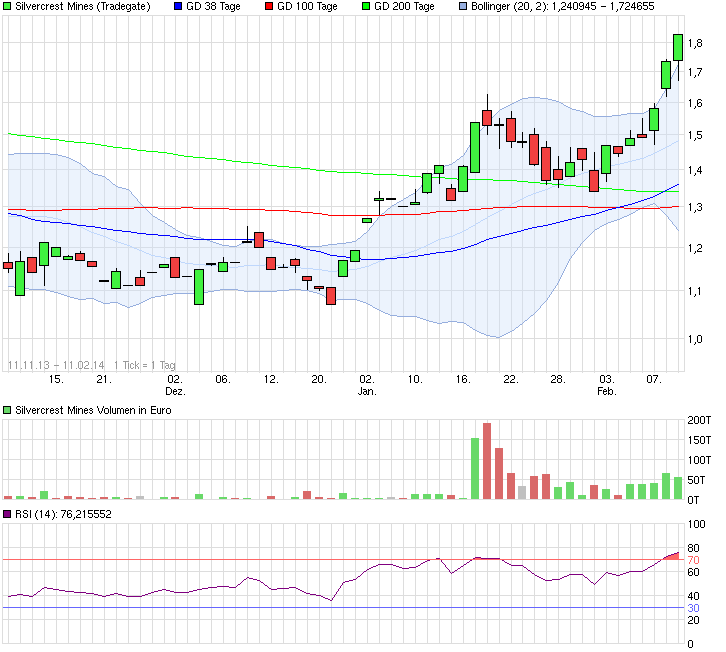Select the 02. Jan. date axis marker
This screenshot has height=652, width=726.
pos(367,386)
